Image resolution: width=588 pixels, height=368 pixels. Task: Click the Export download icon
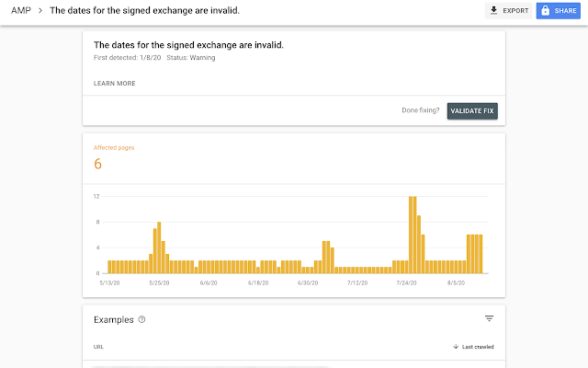pos(494,11)
